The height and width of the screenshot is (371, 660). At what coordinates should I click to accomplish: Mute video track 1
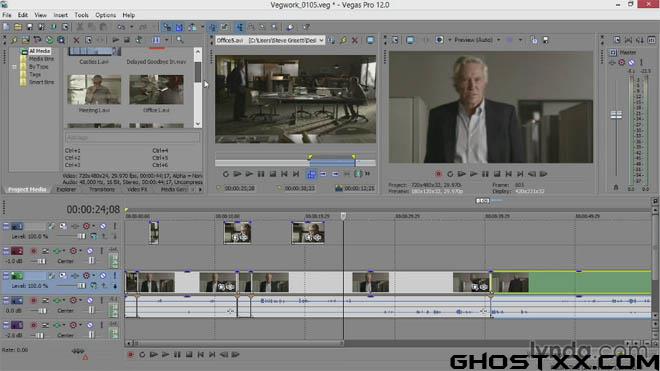pyautogui.click(x=103, y=226)
